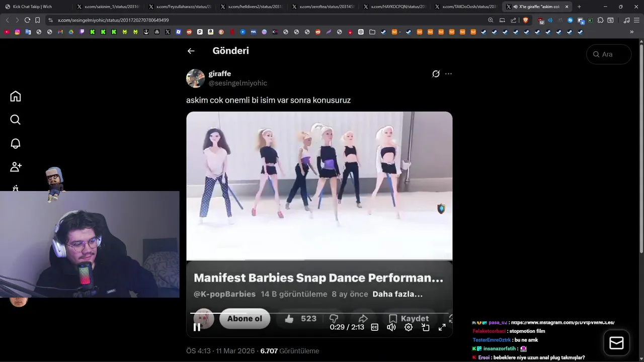Expand hidden bookmarks with double chevron
This screenshot has width=644, height=362.
(x=631, y=32)
